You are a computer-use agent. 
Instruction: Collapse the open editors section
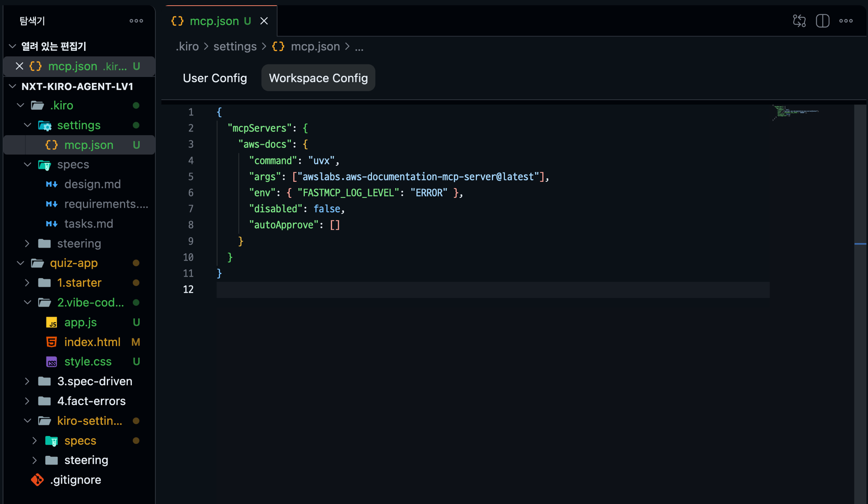[x=13, y=46]
